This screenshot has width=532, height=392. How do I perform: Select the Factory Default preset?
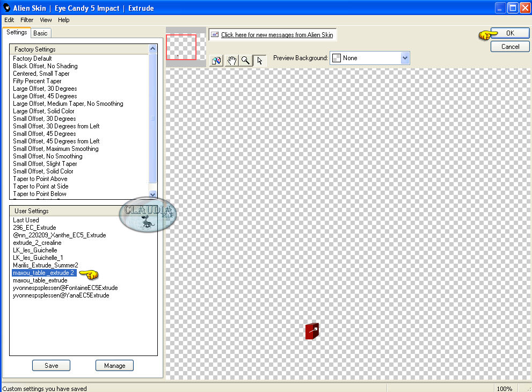pos(32,59)
